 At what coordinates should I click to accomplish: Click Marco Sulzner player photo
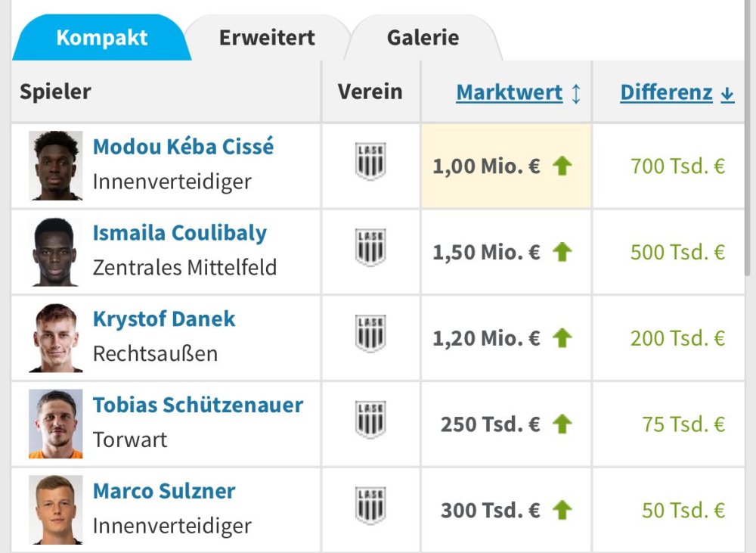pos(55,510)
